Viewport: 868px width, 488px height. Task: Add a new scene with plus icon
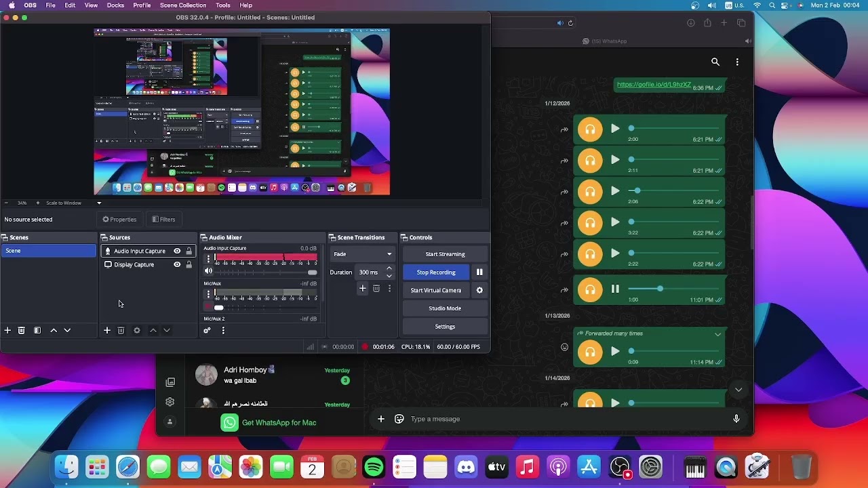[x=7, y=330]
